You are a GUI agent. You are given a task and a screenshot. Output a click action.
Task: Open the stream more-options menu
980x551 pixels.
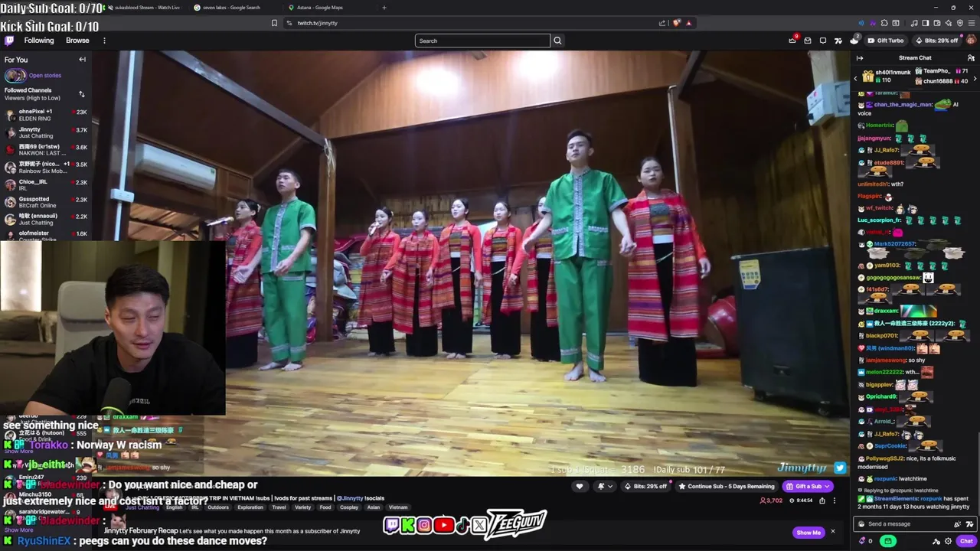pos(835,500)
